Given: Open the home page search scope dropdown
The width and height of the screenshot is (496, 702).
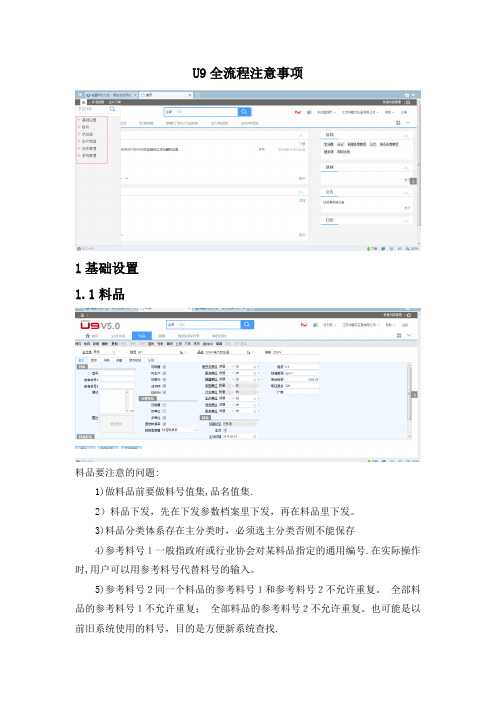Looking at the screenshot, I should pos(174,111).
